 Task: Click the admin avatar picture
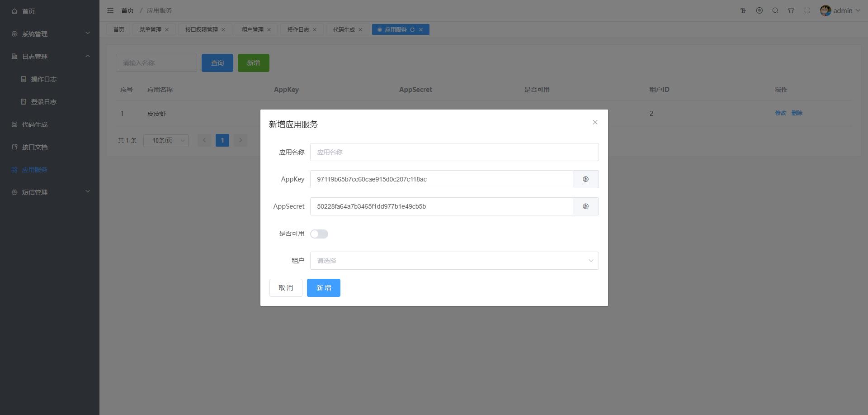point(826,11)
